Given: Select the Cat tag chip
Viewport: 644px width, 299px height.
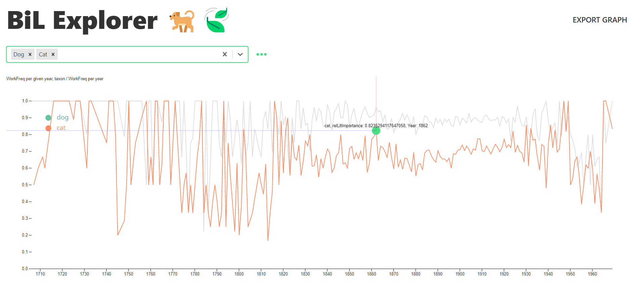Looking at the screenshot, I should pyautogui.click(x=43, y=54).
